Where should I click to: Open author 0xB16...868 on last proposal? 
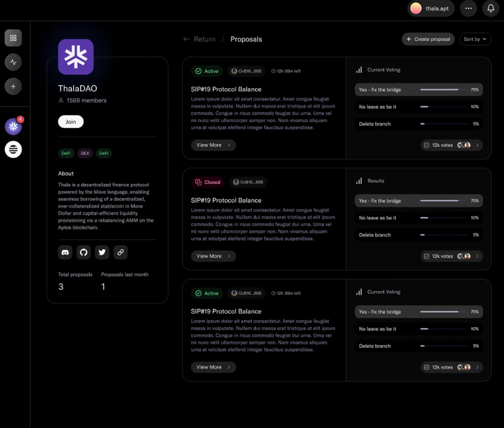tap(246, 293)
